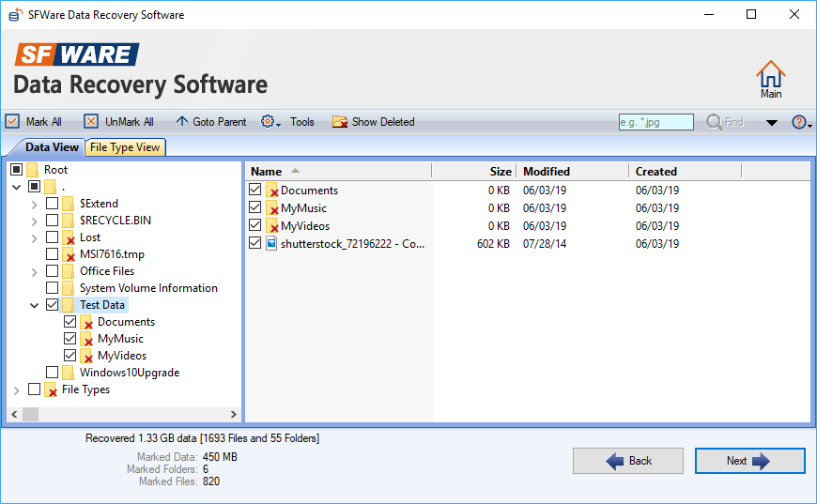The width and height of the screenshot is (817, 504).
Task: Click the Show Deleted folder icon
Action: point(339,122)
